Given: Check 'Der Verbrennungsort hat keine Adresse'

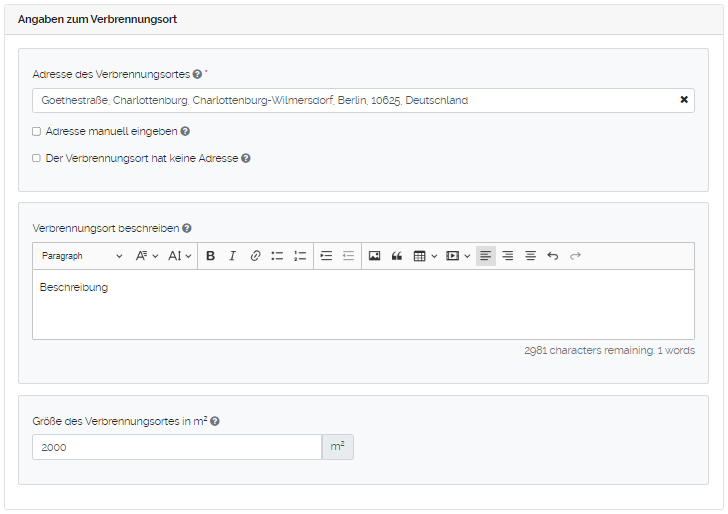Looking at the screenshot, I should click(x=37, y=158).
